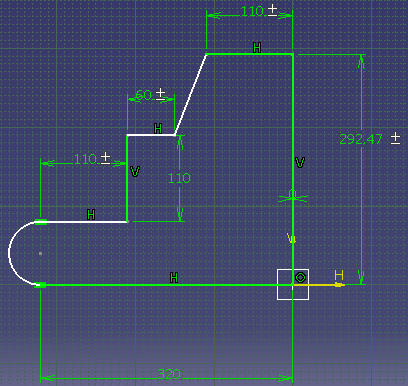The width and height of the screenshot is (408, 386).
Task: Click the zero offset constraint on right line
Action: click(293, 196)
